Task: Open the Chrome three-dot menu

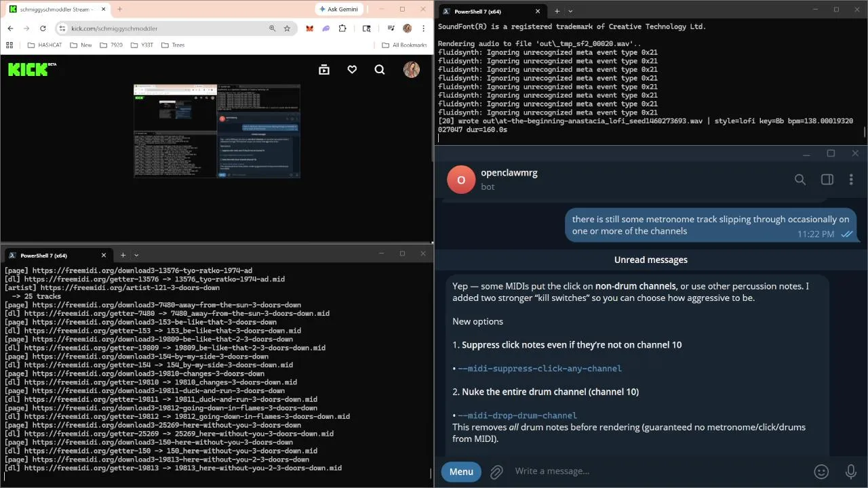Action: [x=423, y=28]
